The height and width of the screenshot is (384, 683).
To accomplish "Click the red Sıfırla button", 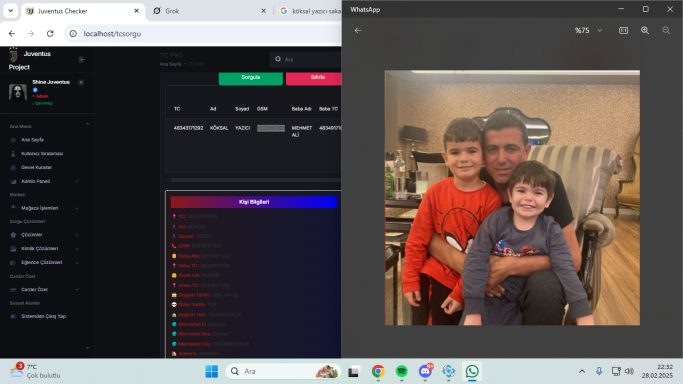I will coord(314,77).
